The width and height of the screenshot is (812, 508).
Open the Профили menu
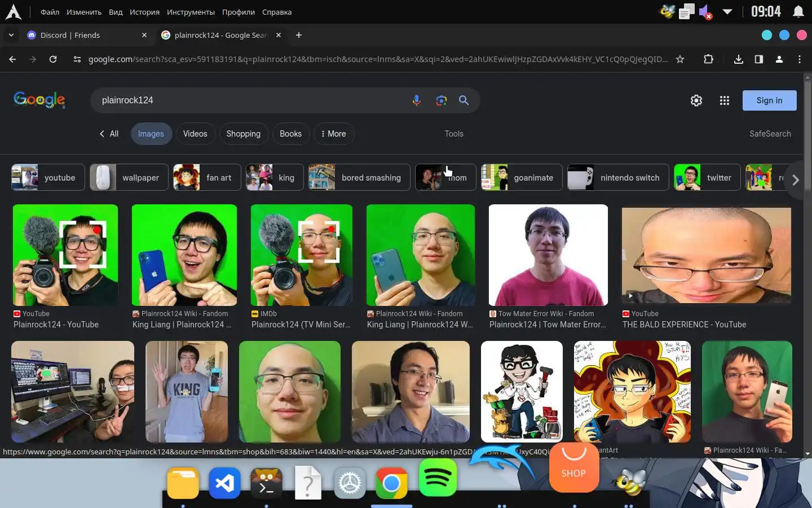(x=239, y=12)
